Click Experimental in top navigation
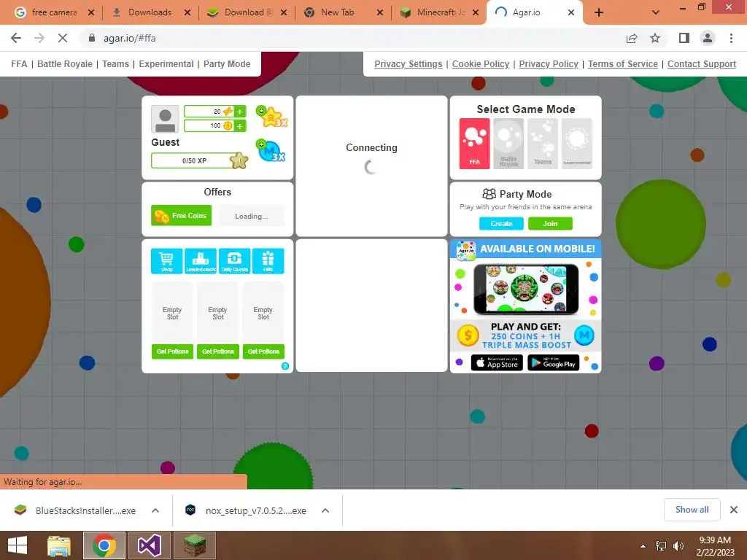Screen dimensions: 747x560 [x=166, y=64]
